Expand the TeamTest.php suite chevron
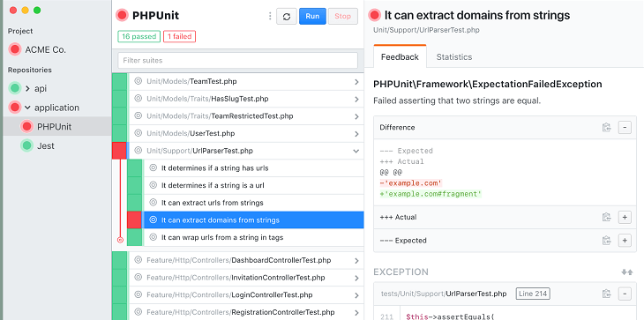The width and height of the screenshot is (644, 320). 356,82
